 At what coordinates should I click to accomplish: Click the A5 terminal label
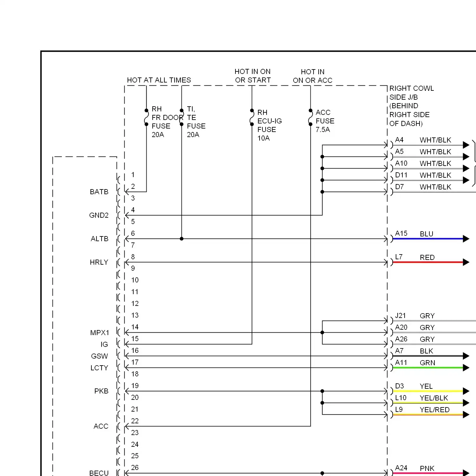click(399, 152)
